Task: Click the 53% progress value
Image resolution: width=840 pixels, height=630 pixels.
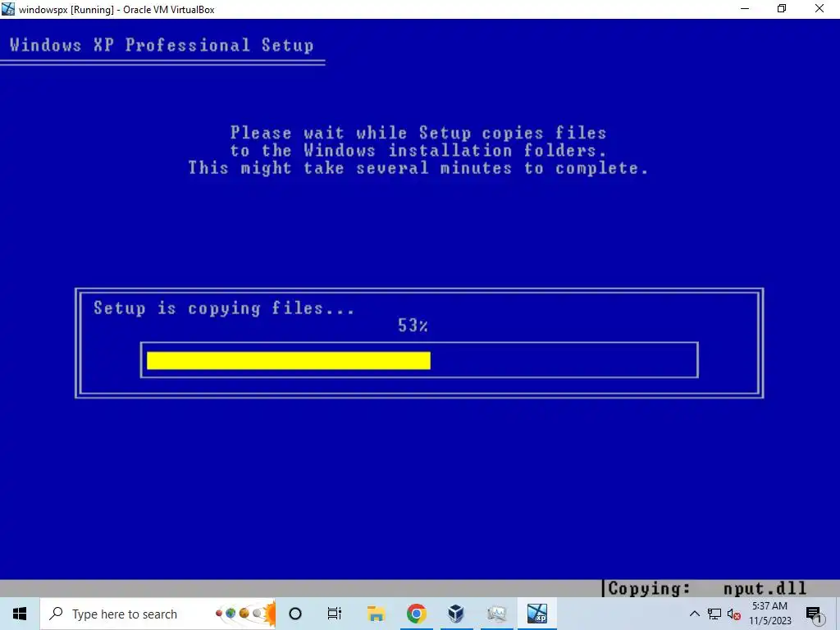Action: click(x=413, y=325)
